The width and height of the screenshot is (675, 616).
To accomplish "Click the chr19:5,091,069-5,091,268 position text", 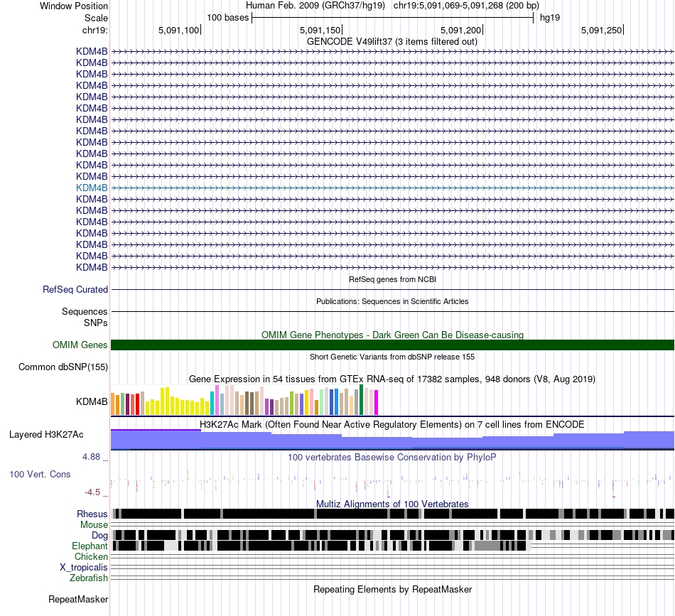I will pos(466,6).
